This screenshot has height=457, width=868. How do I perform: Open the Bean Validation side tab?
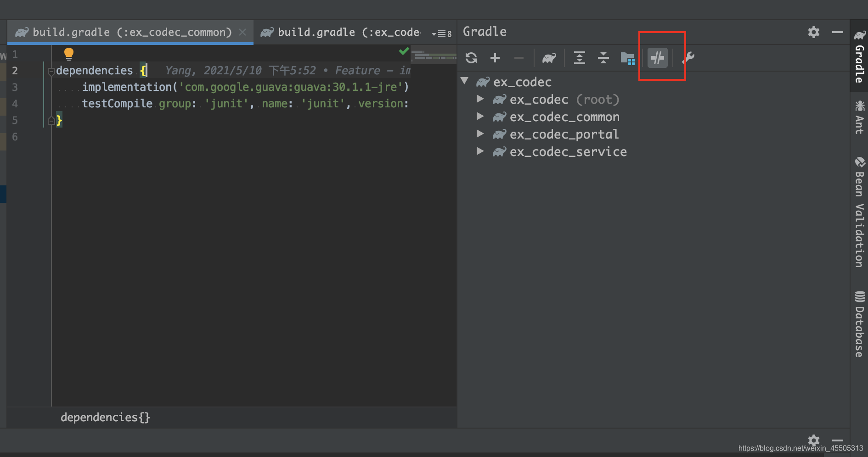[x=859, y=212]
